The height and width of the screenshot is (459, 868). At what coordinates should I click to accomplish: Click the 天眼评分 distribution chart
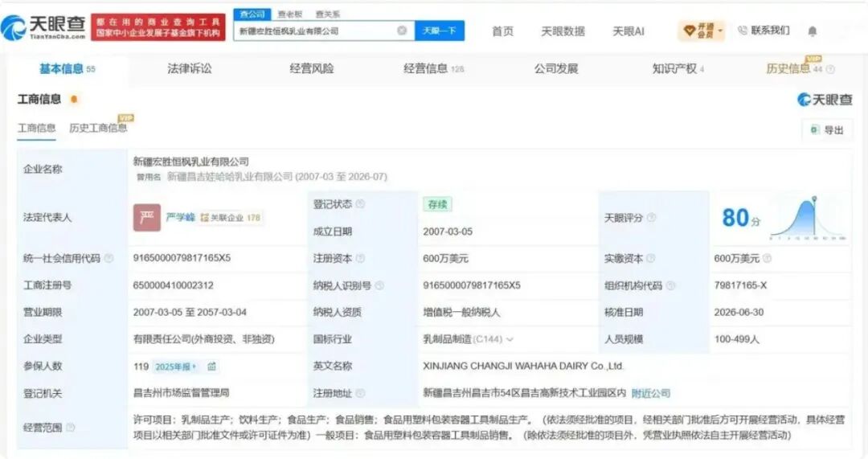click(x=808, y=218)
